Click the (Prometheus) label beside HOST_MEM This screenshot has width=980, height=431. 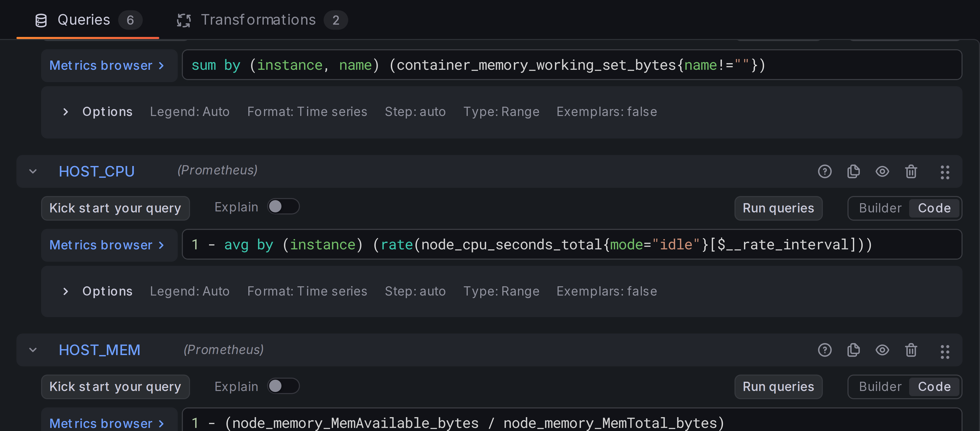pyautogui.click(x=224, y=350)
